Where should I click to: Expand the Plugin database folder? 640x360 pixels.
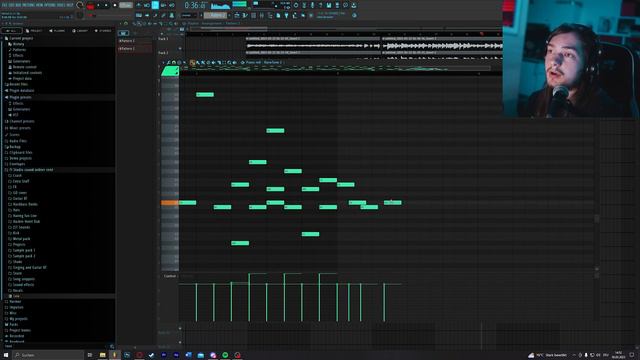click(x=22, y=91)
